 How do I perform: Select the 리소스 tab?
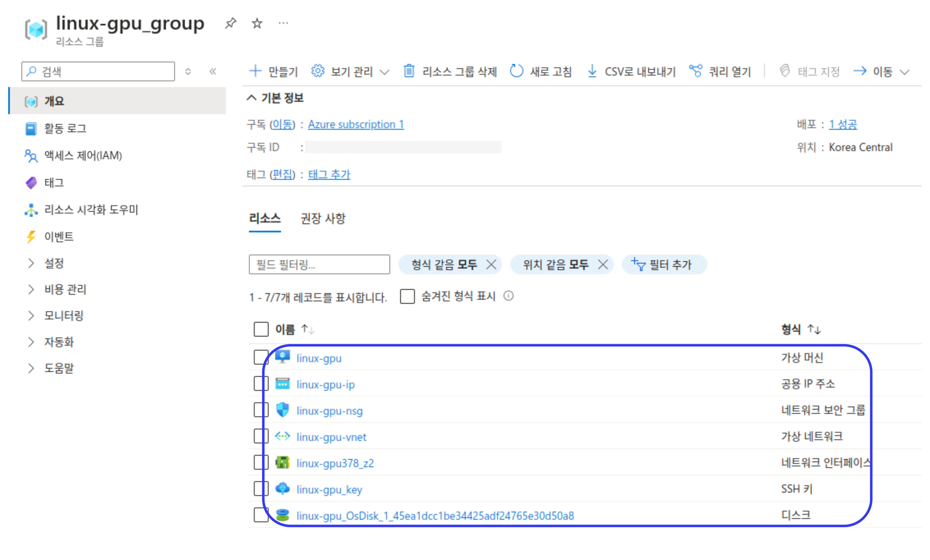265,218
